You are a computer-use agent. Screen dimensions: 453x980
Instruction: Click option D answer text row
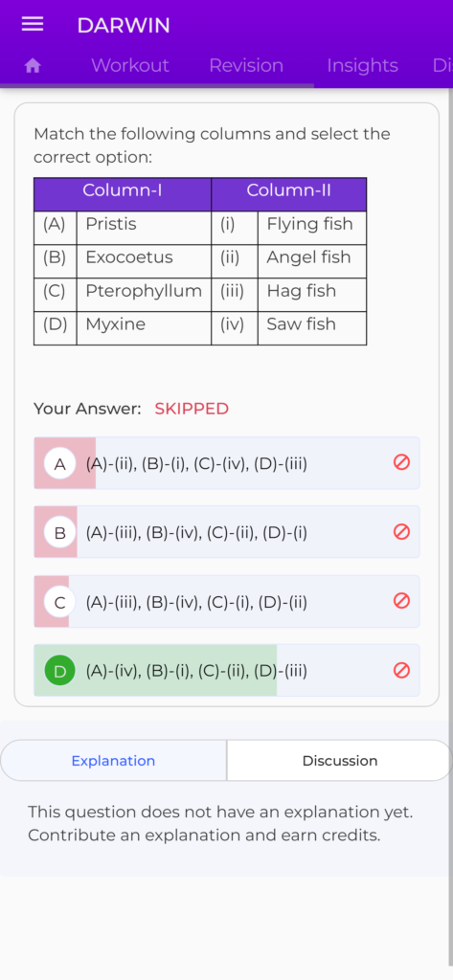226,671
